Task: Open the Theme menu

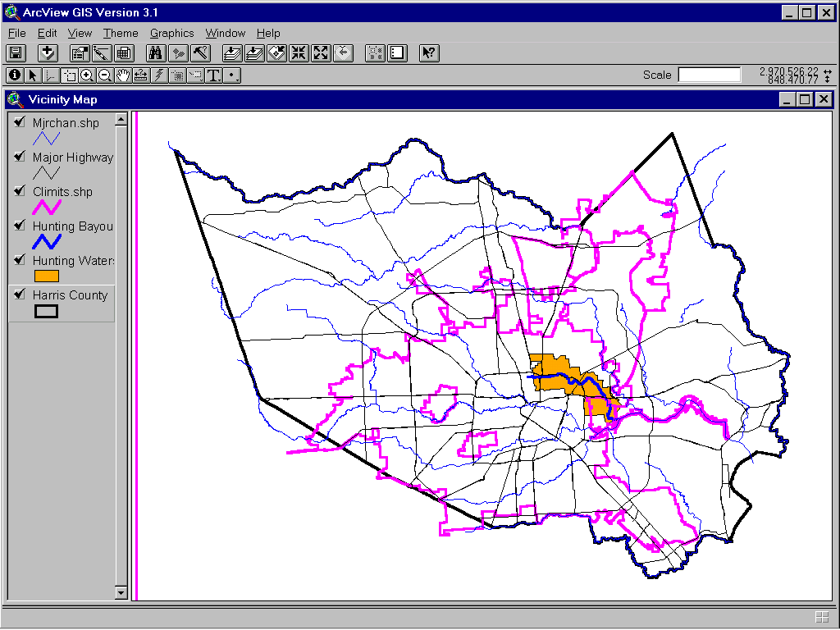Action: coord(121,33)
